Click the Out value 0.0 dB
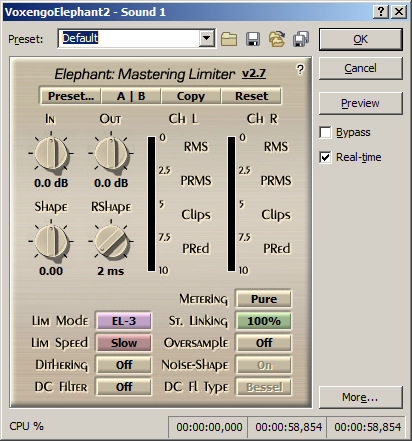 pos(111,183)
